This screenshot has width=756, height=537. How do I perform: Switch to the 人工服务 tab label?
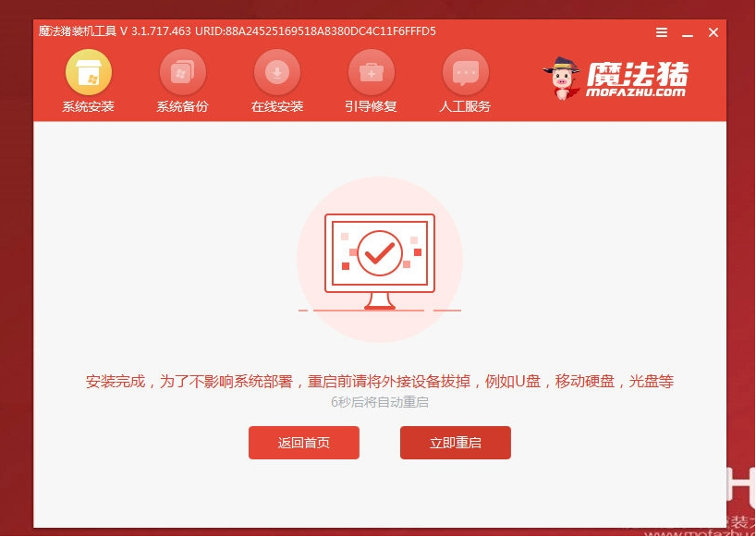point(465,106)
